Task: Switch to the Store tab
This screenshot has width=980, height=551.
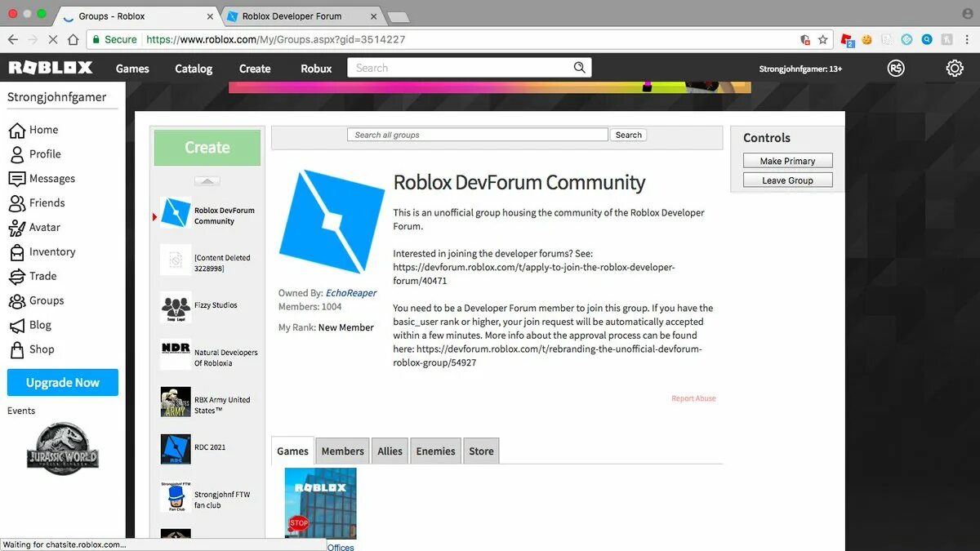Action: click(x=481, y=451)
